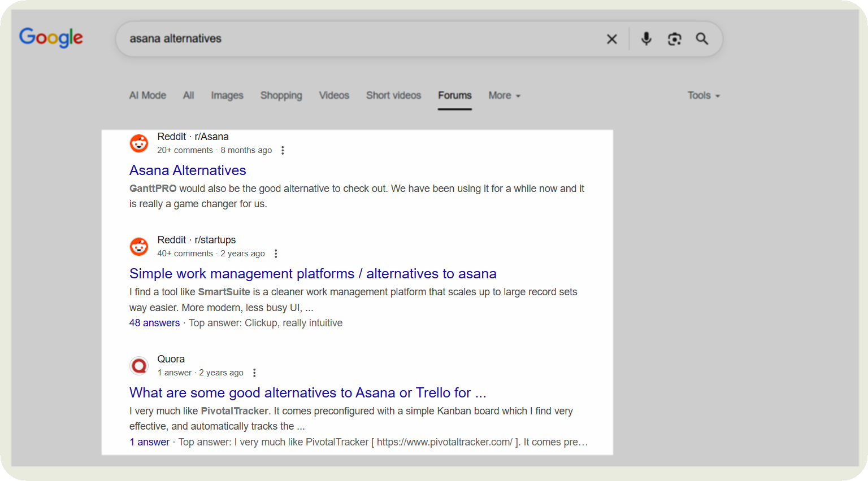Open the Shopping tab
The image size is (868, 481).
(281, 95)
